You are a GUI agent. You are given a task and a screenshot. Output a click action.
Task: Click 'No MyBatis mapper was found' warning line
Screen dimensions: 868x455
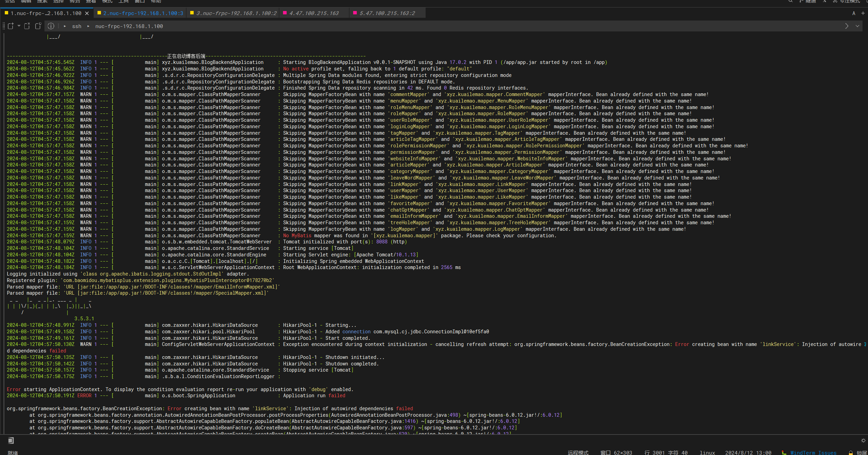pos(282,236)
